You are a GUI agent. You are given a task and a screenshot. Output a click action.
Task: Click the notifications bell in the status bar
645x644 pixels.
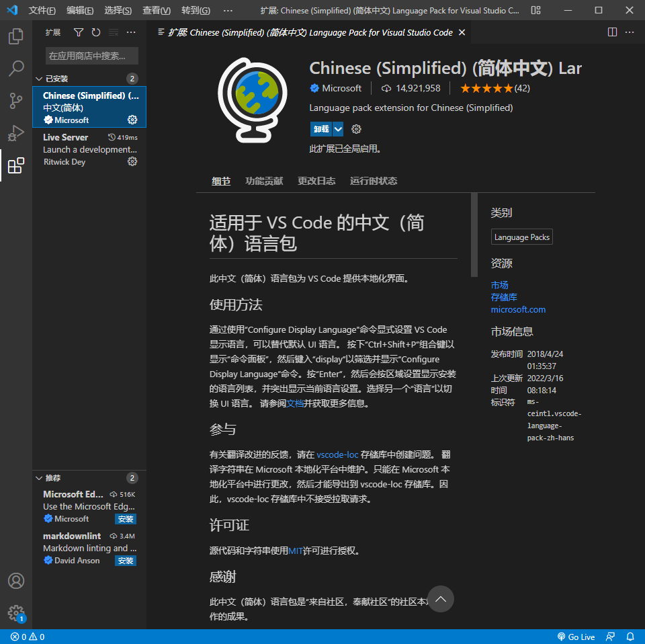click(630, 637)
